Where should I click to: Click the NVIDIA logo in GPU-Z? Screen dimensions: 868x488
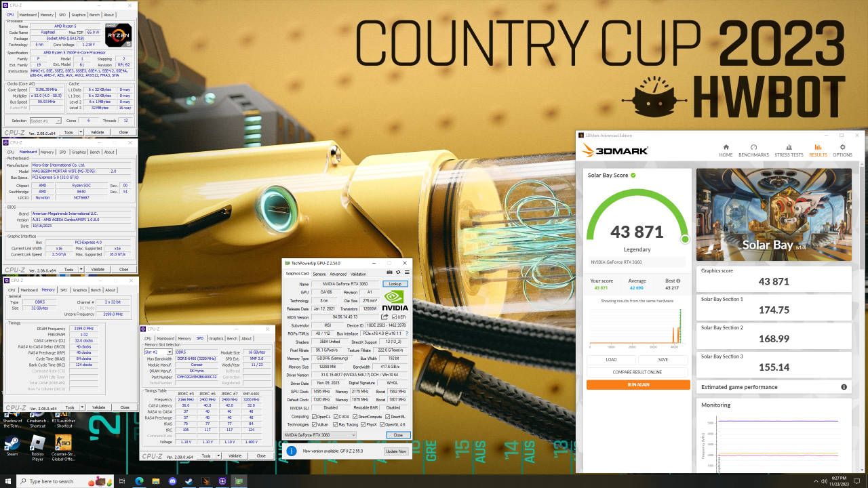(x=395, y=299)
